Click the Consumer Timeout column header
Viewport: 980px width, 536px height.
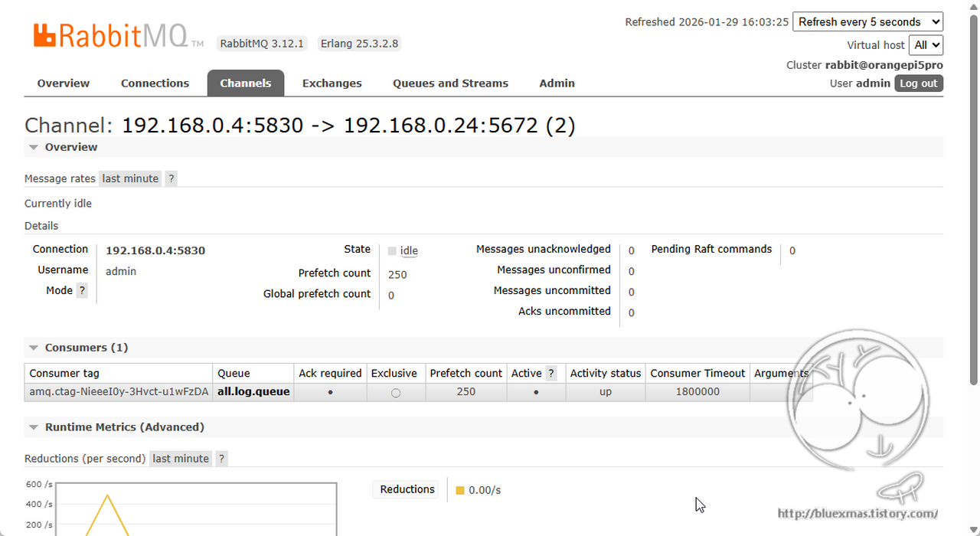(x=697, y=374)
